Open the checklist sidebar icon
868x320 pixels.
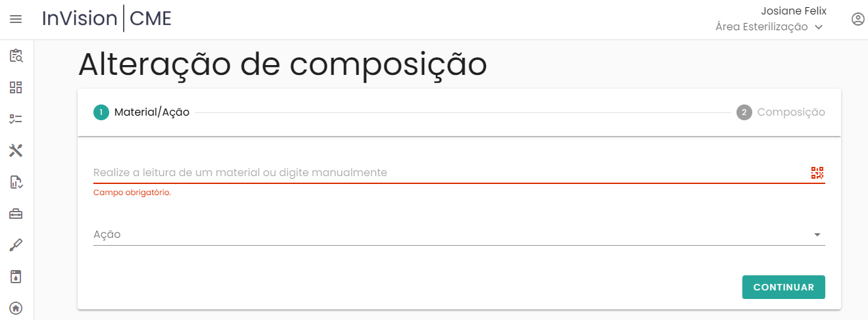[16, 119]
